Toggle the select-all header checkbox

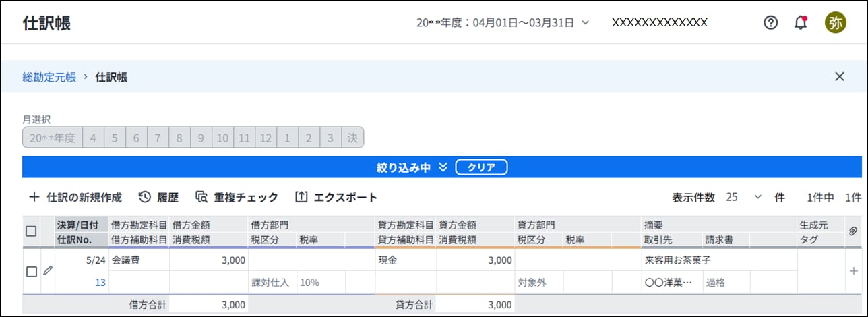31,231
